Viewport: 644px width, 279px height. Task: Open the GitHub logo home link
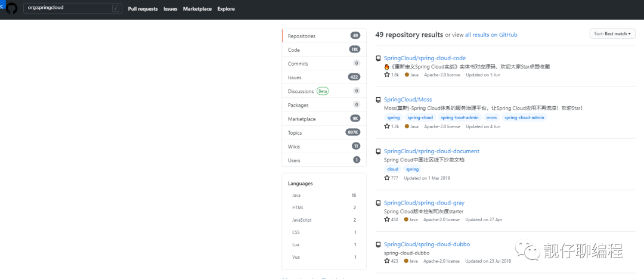pos(11,8)
